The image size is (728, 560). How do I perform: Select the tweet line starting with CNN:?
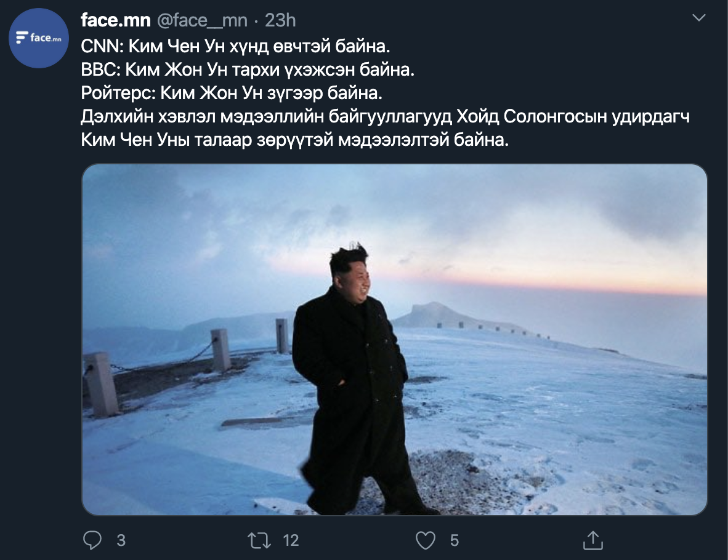pyautogui.click(x=235, y=46)
